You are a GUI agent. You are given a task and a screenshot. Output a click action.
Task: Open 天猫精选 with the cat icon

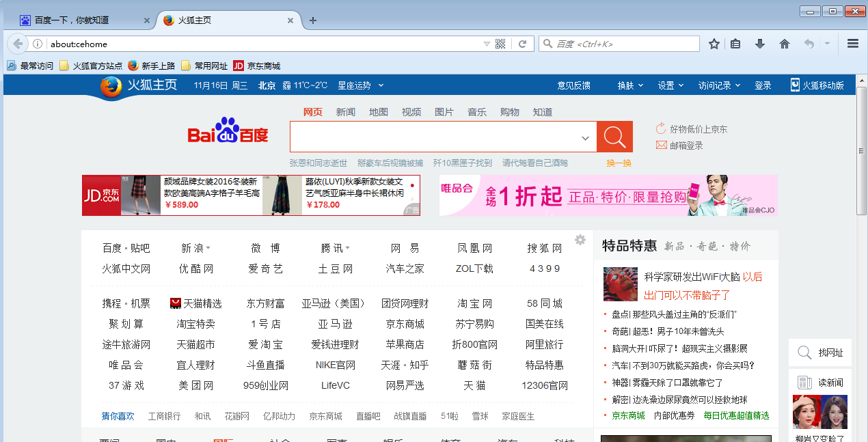[x=196, y=303]
